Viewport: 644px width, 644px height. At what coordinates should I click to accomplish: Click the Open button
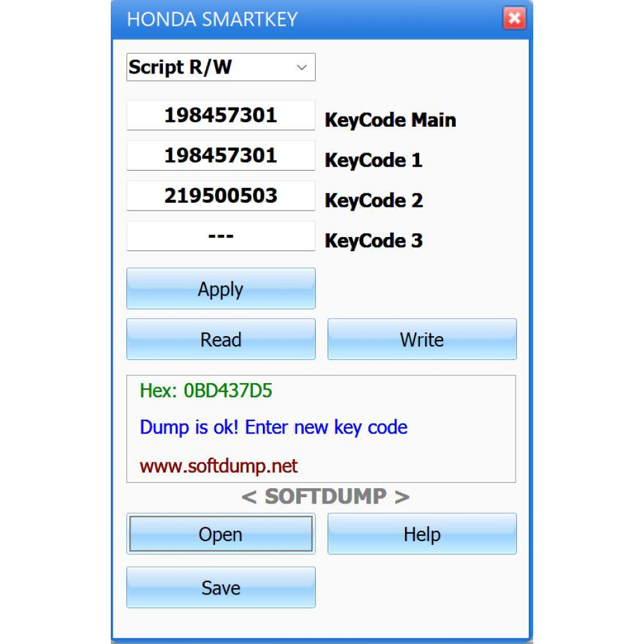(220, 533)
